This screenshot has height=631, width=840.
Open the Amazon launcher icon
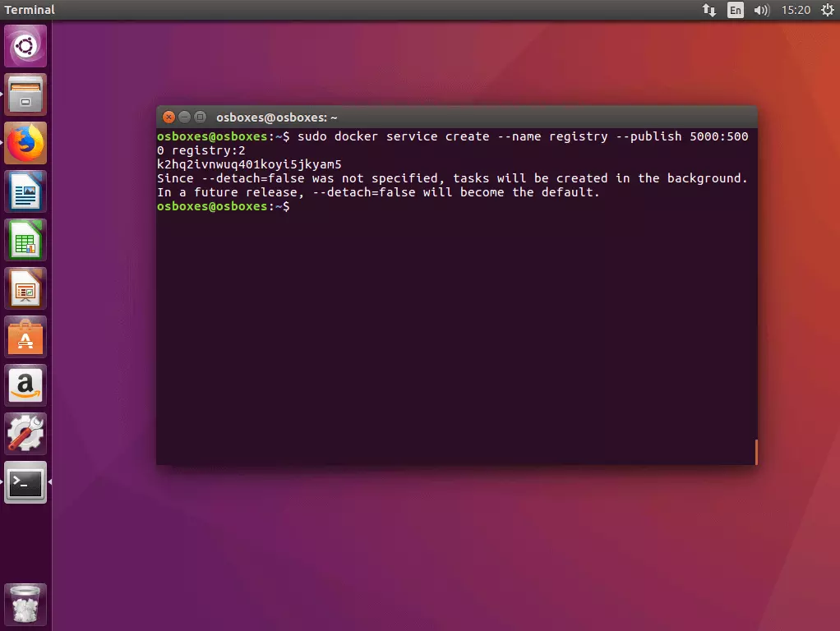[25, 385]
